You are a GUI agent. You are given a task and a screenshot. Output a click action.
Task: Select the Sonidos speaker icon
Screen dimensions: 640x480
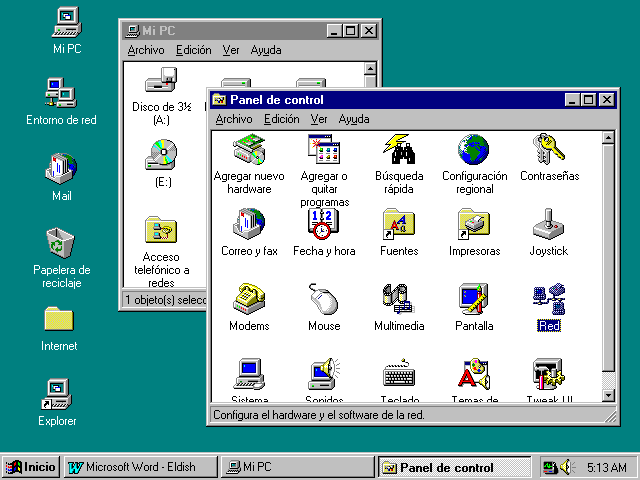tap(324, 374)
